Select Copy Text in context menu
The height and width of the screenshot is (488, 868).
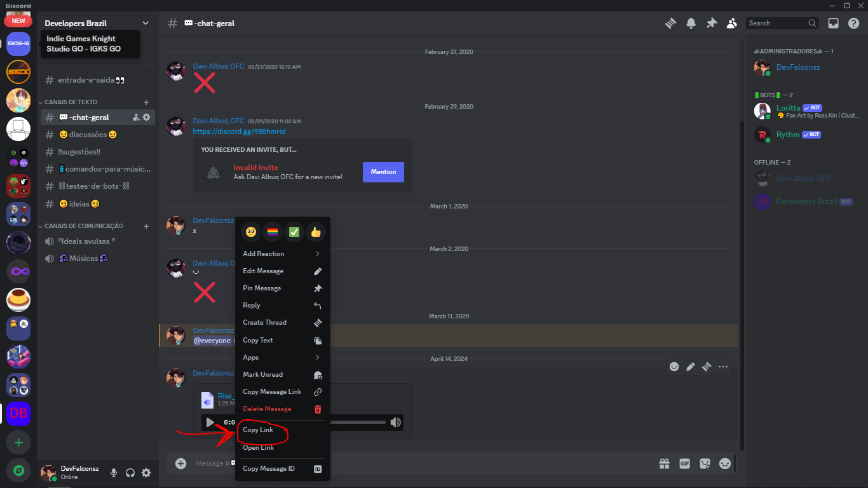click(x=283, y=340)
